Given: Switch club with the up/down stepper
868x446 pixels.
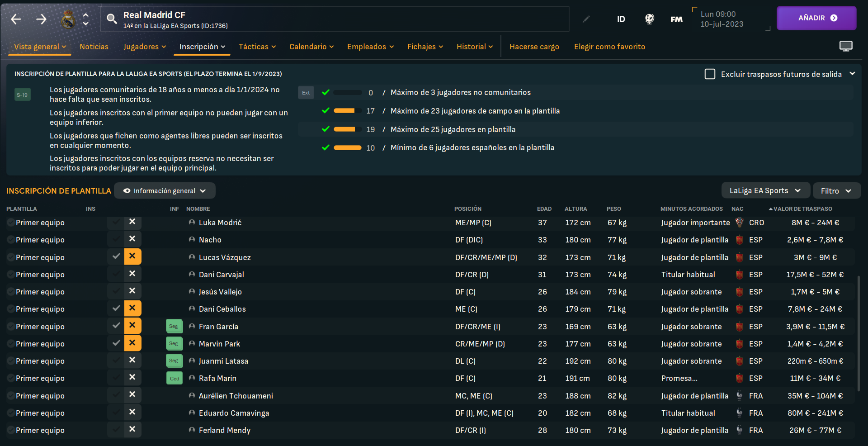Looking at the screenshot, I should coord(85,19).
